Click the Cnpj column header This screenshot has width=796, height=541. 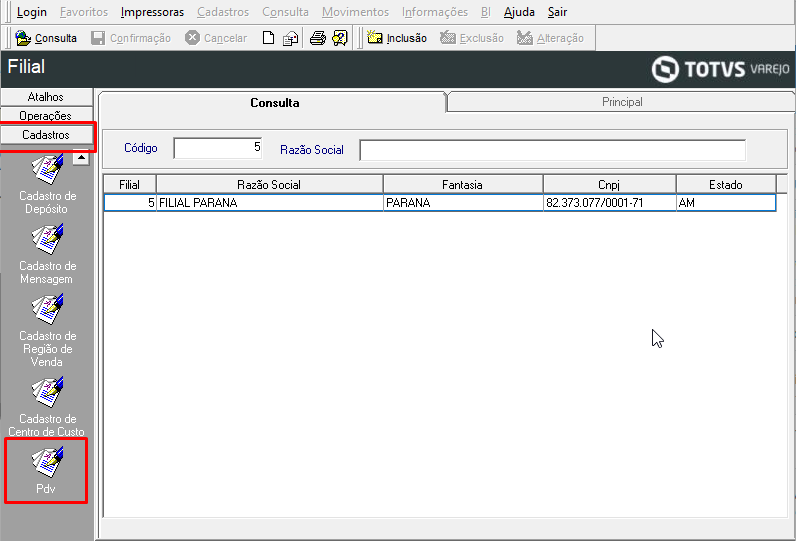point(609,184)
